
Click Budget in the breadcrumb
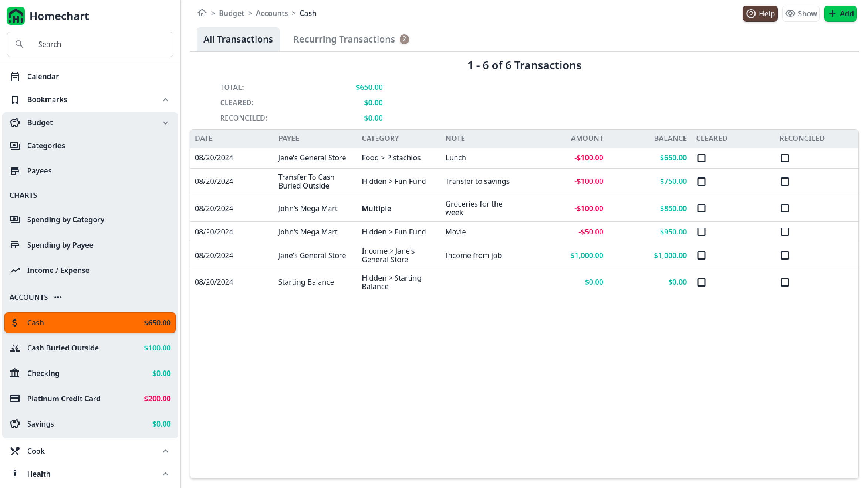point(232,13)
